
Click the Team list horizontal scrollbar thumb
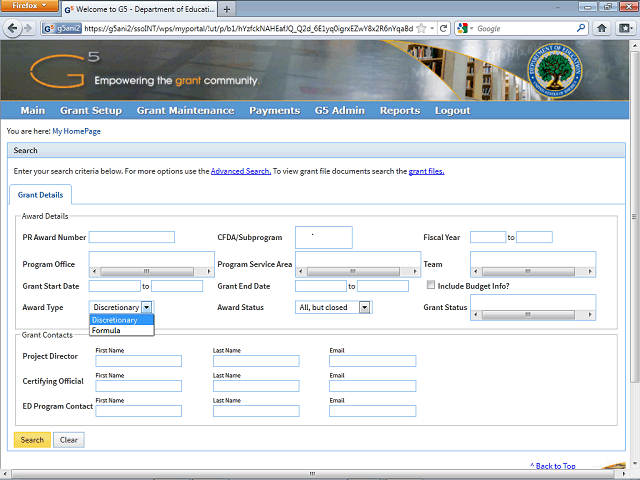(x=528, y=271)
